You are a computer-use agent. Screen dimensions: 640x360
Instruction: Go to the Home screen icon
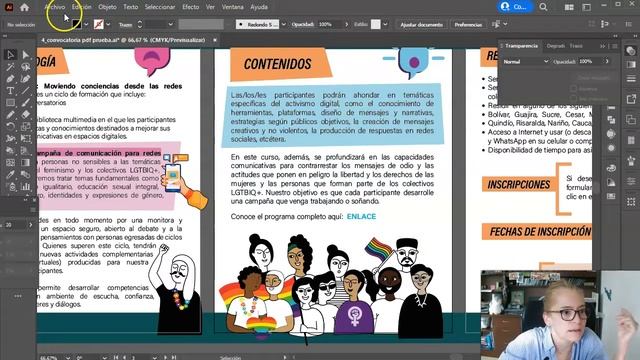tap(24, 7)
